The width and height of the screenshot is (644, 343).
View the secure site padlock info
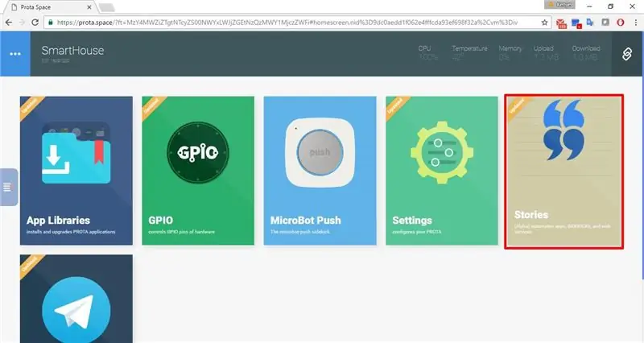tap(51, 23)
